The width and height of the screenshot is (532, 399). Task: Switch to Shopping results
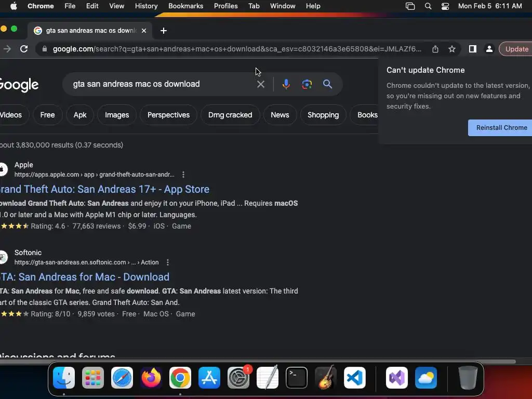[323, 115]
